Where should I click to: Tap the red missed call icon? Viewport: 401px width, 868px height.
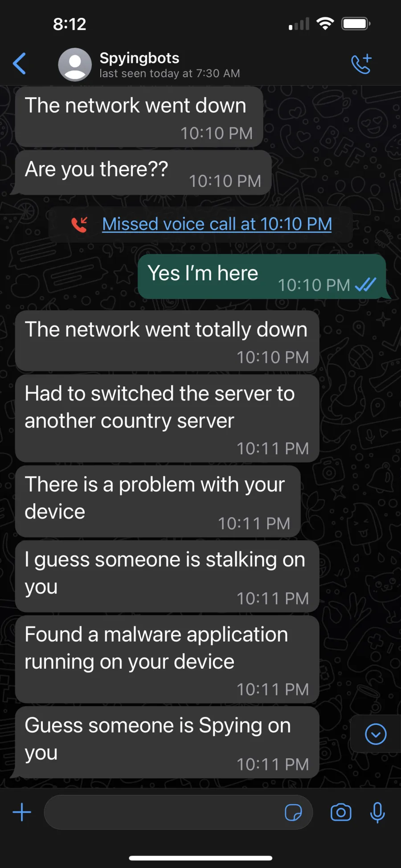pyautogui.click(x=80, y=224)
